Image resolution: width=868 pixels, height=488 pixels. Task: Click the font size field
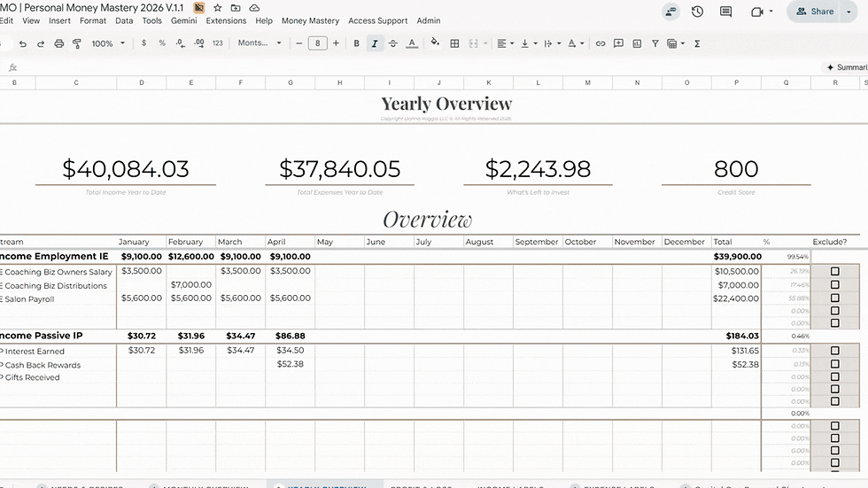click(317, 43)
